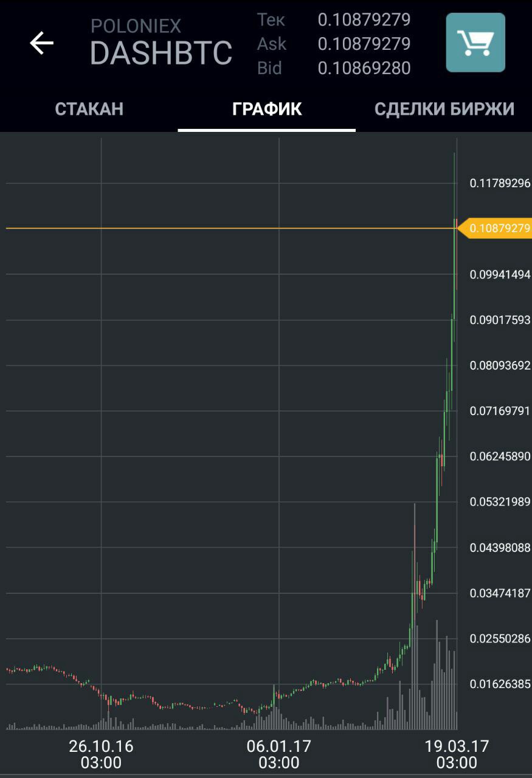
Task: Tap the orange current price marker 0.10879279
Action: click(x=494, y=229)
